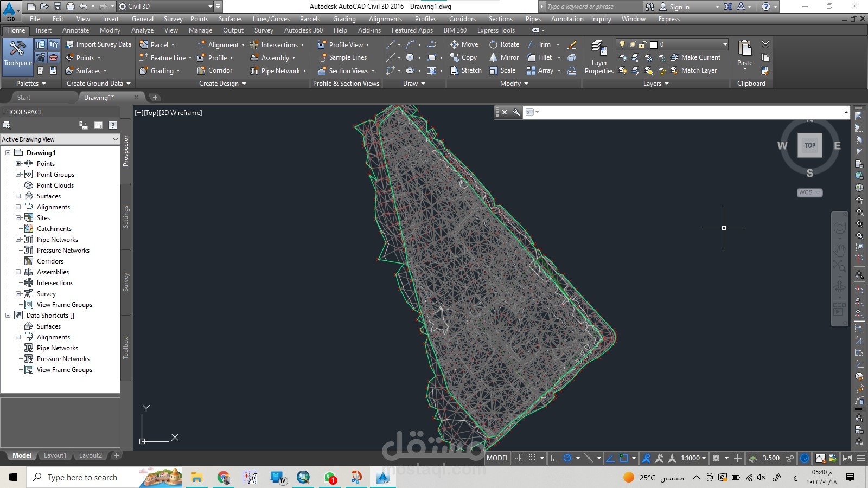Open the Toolspace help icon
This screenshot has width=868, height=488.
tap(113, 125)
